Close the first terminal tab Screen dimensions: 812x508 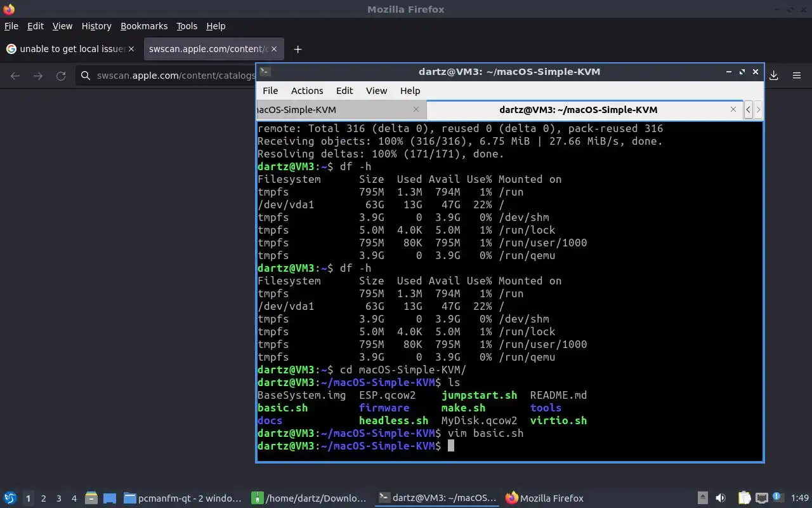coord(416,109)
